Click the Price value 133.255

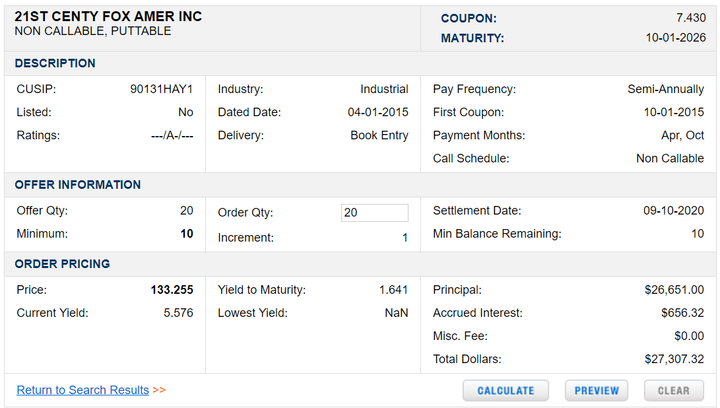[x=172, y=290]
